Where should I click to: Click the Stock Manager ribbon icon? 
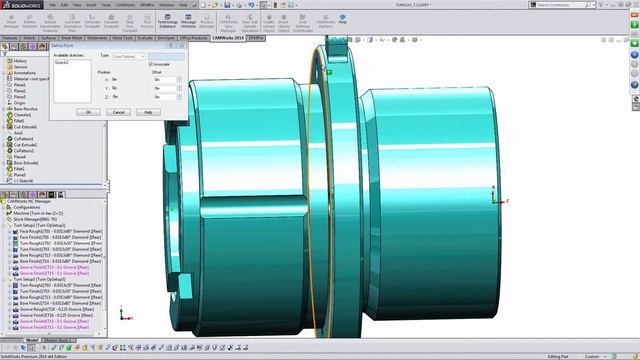[x=11, y=22]
